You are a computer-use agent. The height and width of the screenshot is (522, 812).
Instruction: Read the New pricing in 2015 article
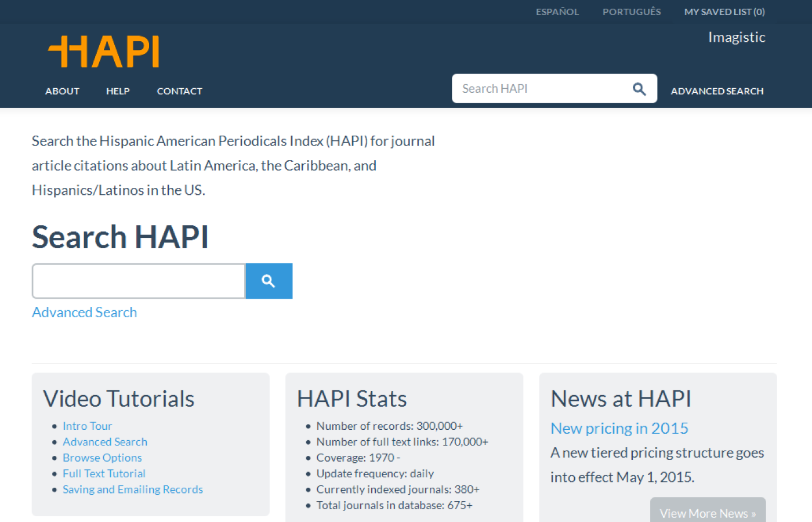pos(619,428)
